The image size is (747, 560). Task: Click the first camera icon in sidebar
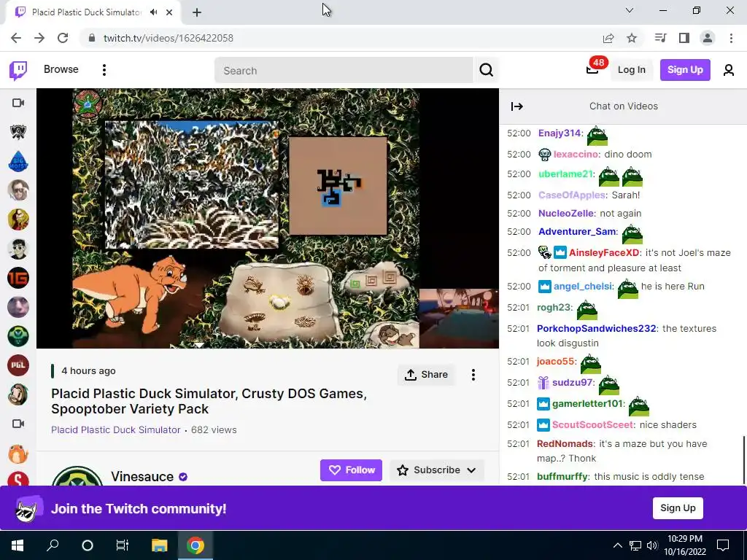coord(18,103)
